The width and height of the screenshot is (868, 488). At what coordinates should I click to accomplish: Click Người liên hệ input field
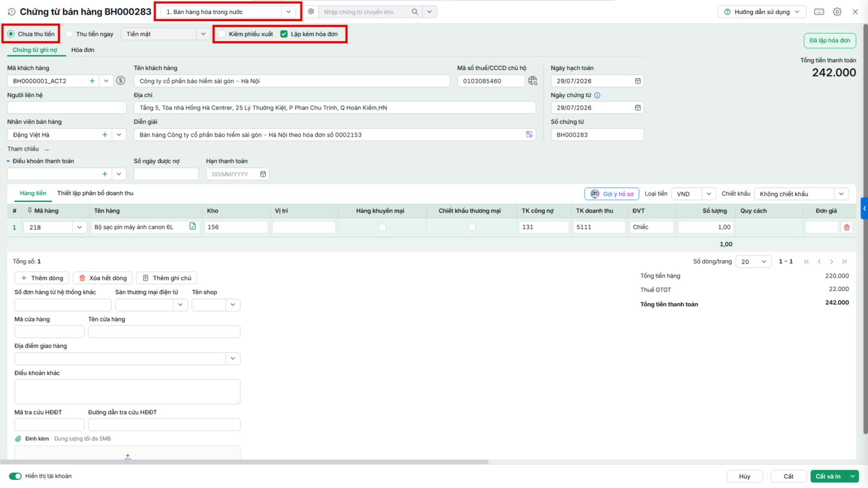pyautogui.click(x=67, y=108)
